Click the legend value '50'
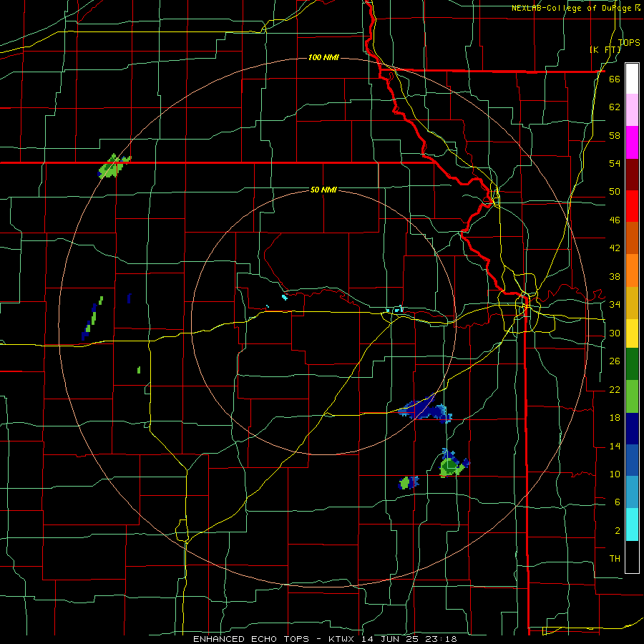Image resolution: width=644 pixels, height=644 pixels. click(615, 192)
